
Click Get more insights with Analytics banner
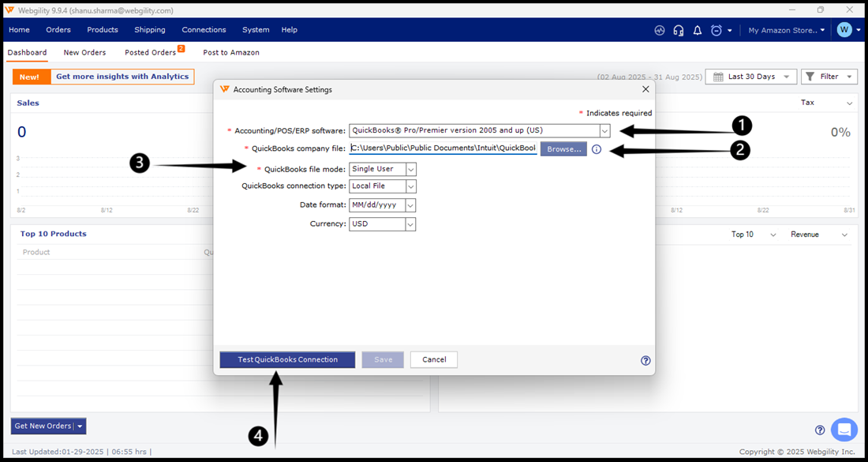[x=122, y=77]
